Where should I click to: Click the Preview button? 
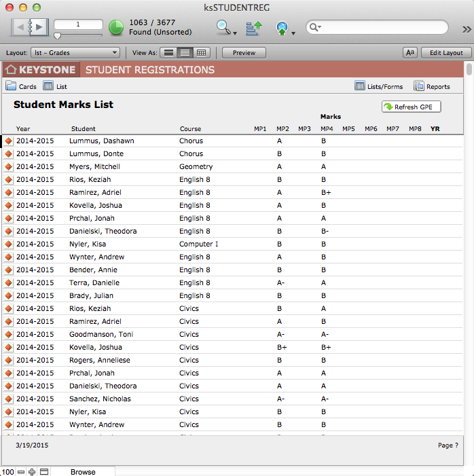[244, 52]
